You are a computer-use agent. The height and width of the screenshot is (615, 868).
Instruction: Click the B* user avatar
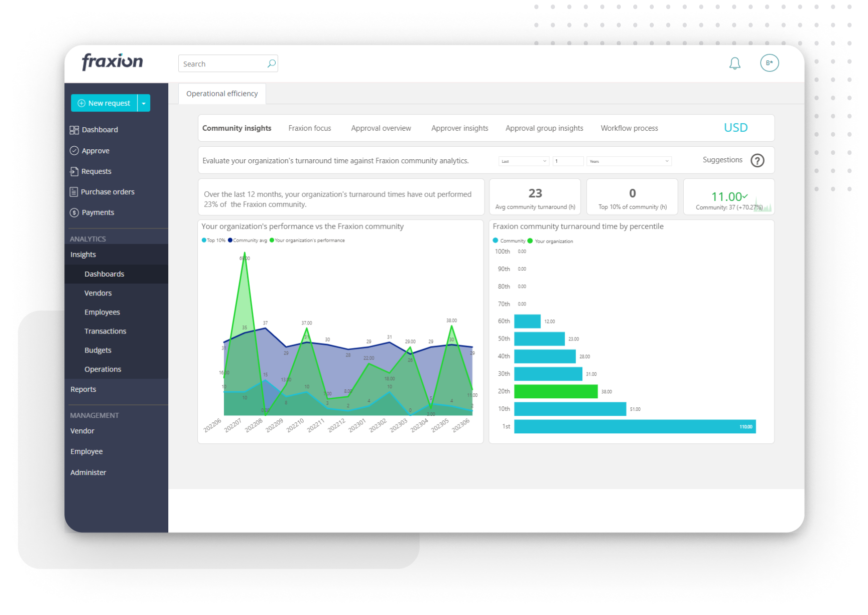[x=769, y=63]
